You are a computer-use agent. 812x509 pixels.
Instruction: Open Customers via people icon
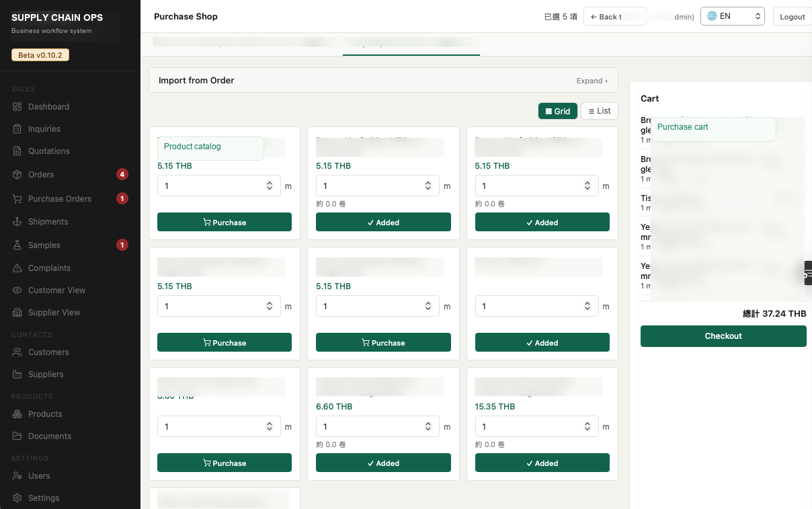pos(17,352)
